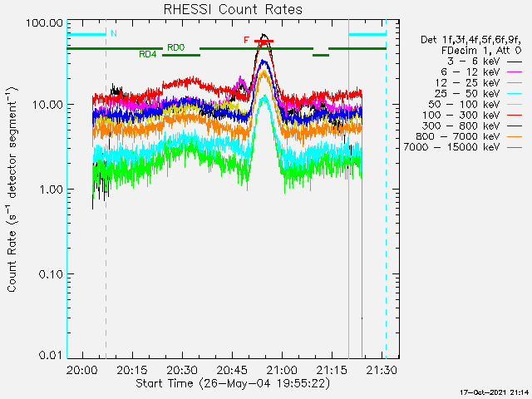Click the "RHESSI Count Rates" plot title
Screen dimensions: 532x399
[233, 9]
